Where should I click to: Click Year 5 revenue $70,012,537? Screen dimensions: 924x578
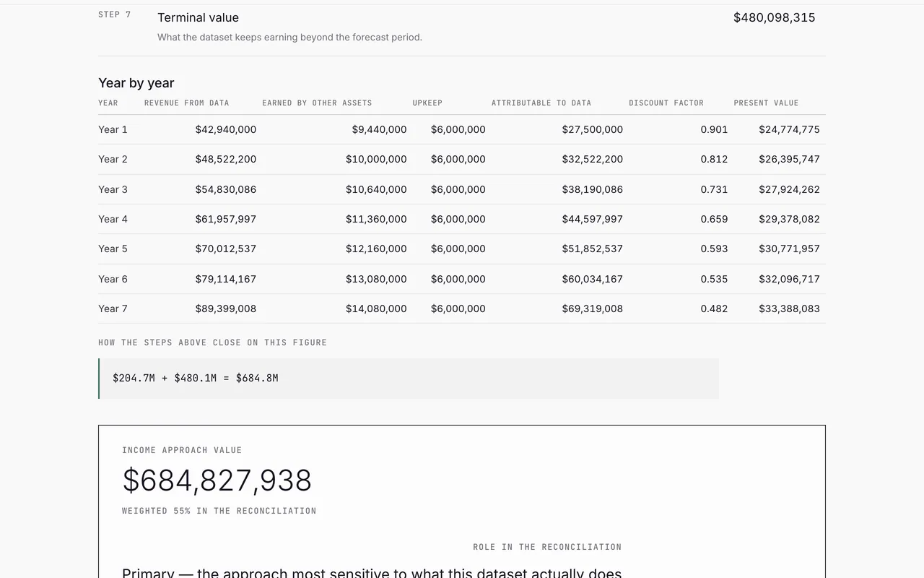(226, 249)
